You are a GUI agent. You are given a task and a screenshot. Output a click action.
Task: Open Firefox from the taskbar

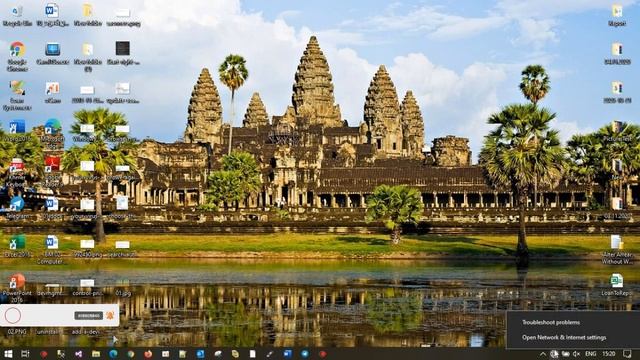point(148,354)
